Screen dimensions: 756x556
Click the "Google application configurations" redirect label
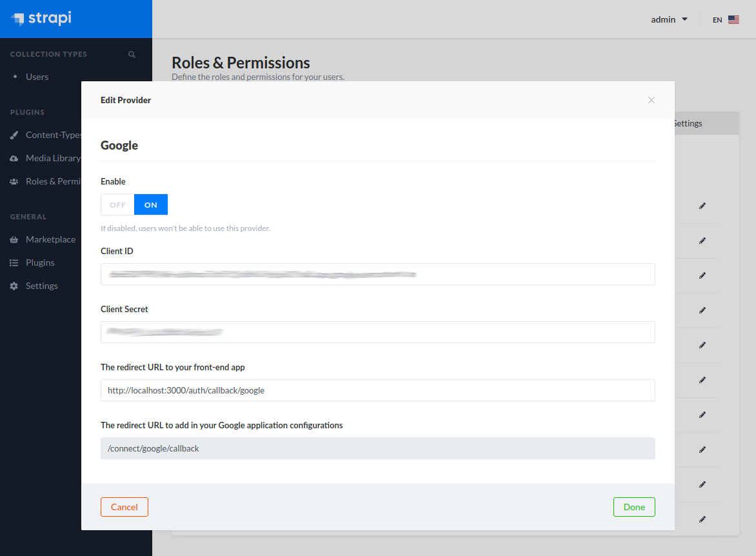click(222, 425)
